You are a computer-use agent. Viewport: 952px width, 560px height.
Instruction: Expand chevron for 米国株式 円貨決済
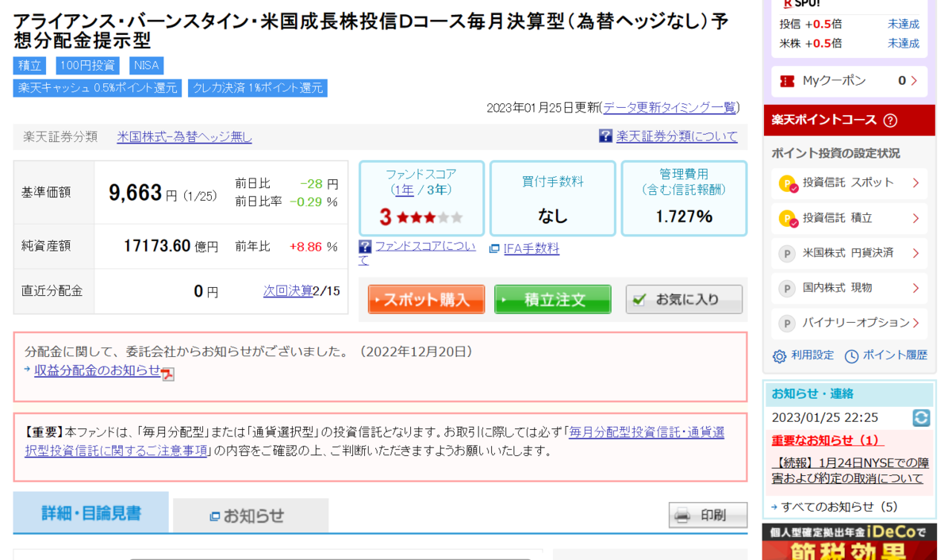(916, 253)
